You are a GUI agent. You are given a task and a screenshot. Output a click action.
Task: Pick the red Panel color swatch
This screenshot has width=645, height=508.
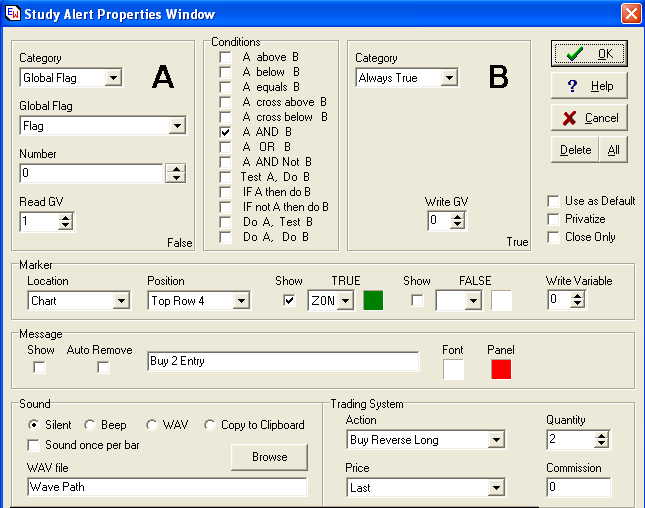click(501, 369)
